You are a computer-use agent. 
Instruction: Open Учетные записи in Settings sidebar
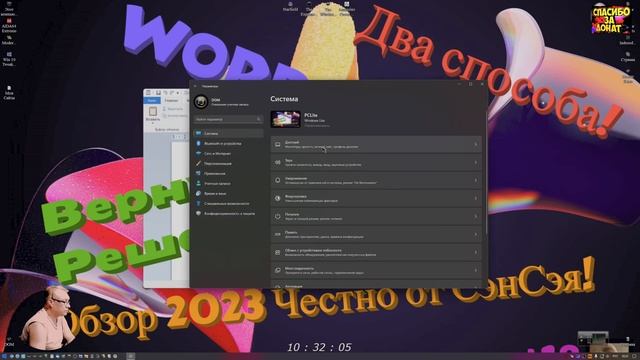pos(229,184)
